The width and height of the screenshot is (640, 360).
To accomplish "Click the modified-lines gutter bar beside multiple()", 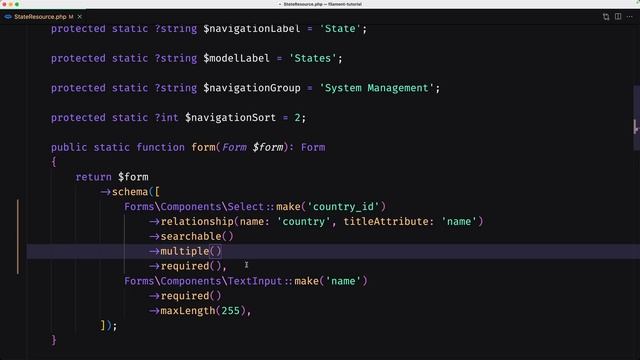I will point(18,237).
